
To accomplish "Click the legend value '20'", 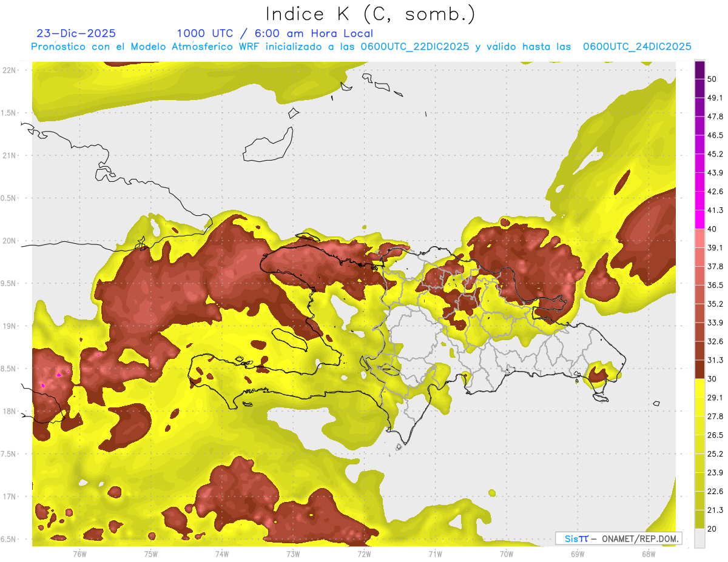I will pyautogui.click(x=712, y=529).
